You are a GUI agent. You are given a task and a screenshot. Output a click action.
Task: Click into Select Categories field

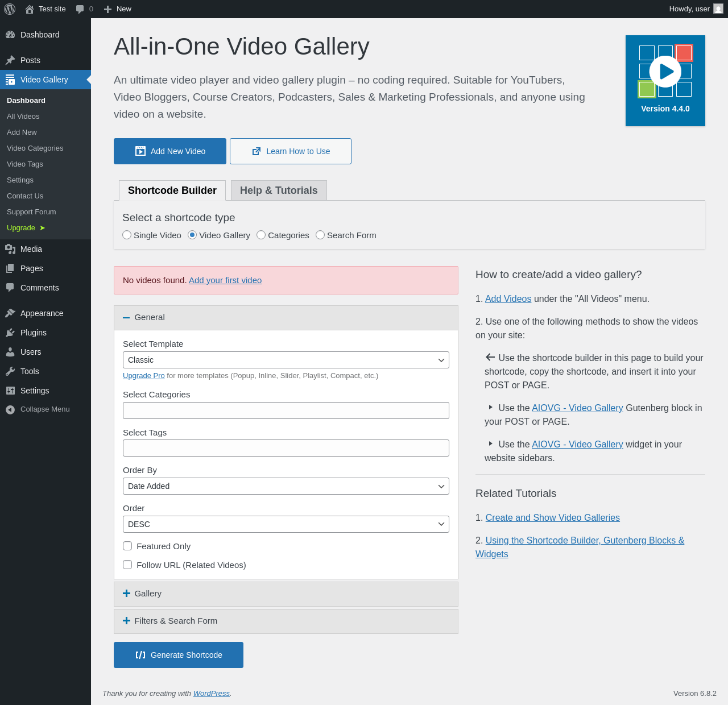[286, 410]
